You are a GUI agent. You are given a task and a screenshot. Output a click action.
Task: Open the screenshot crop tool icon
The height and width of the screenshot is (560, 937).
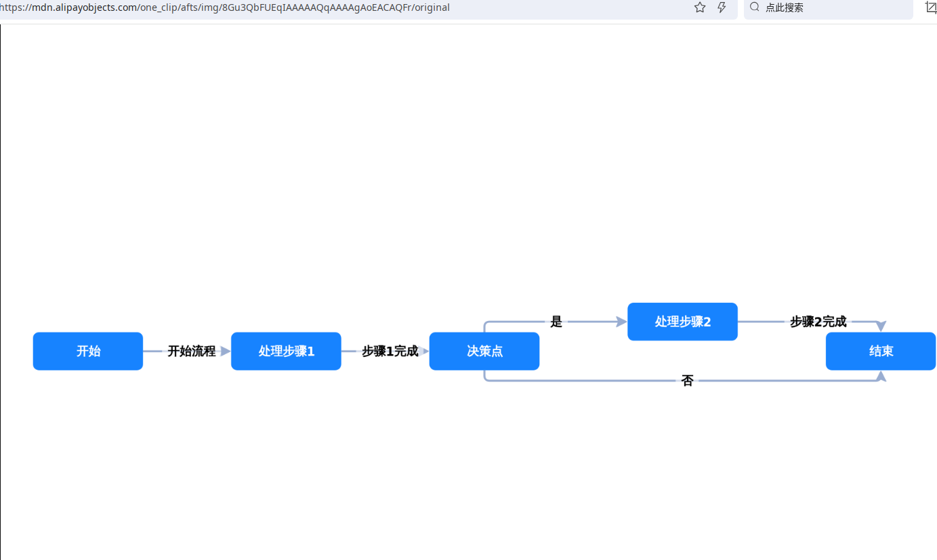tap(930, 7)
